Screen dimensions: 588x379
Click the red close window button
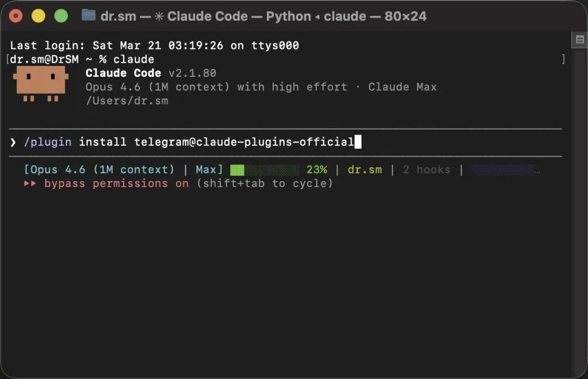16,16
